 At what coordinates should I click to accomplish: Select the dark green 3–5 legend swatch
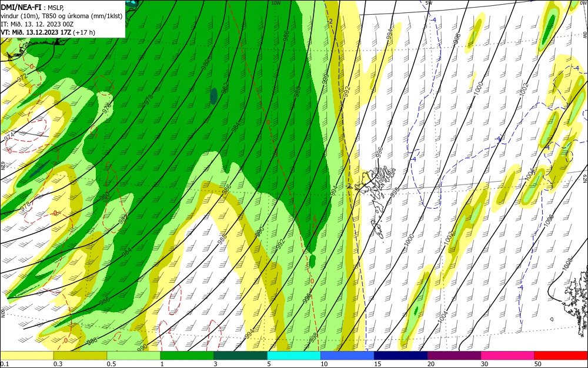coord(240,356)
